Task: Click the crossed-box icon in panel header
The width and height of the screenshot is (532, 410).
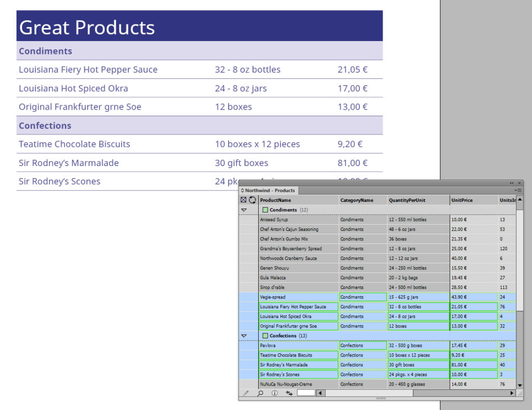Action: (243, 200)
